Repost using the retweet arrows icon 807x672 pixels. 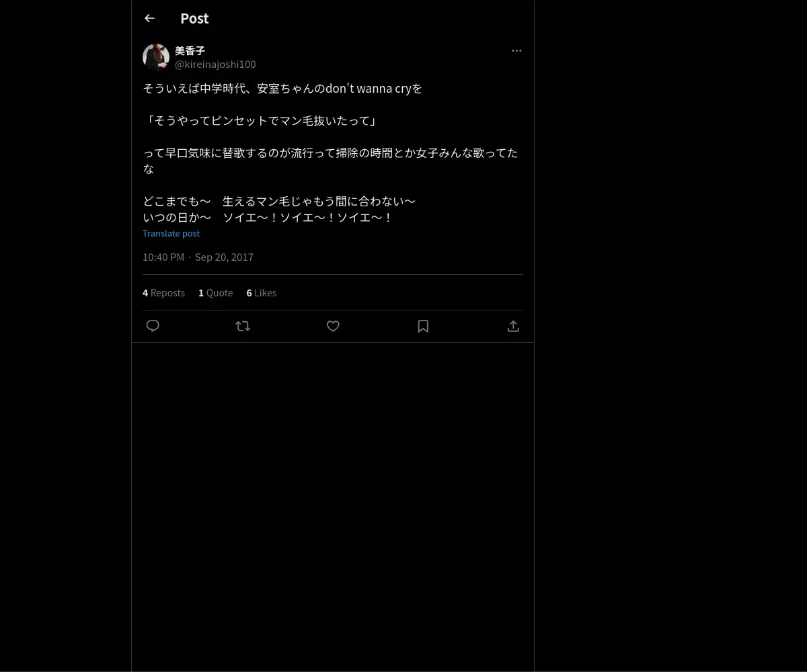243,326
